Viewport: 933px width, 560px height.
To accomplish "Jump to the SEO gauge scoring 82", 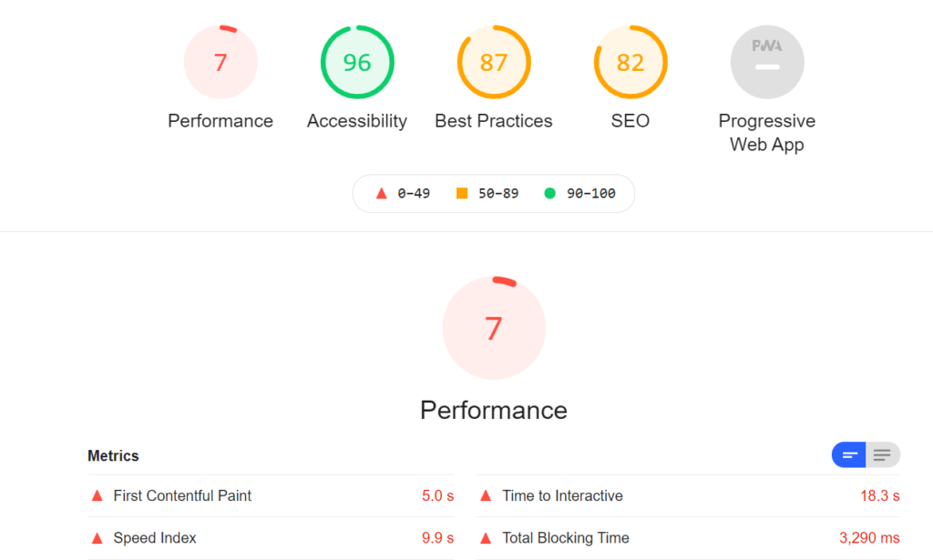I will [631, 62].
